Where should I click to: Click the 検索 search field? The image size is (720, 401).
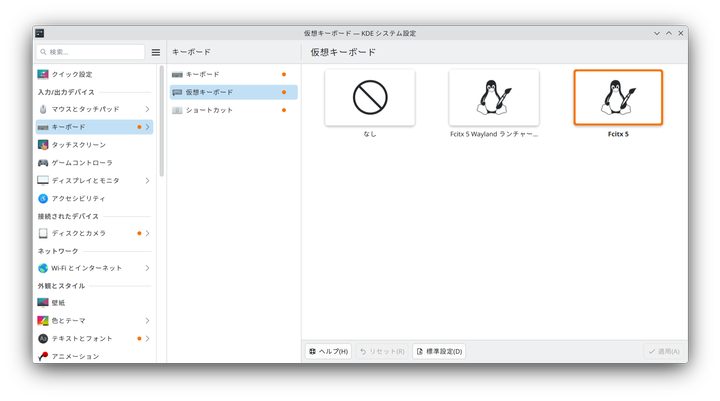pyautogui.click(x=92, y=52)
